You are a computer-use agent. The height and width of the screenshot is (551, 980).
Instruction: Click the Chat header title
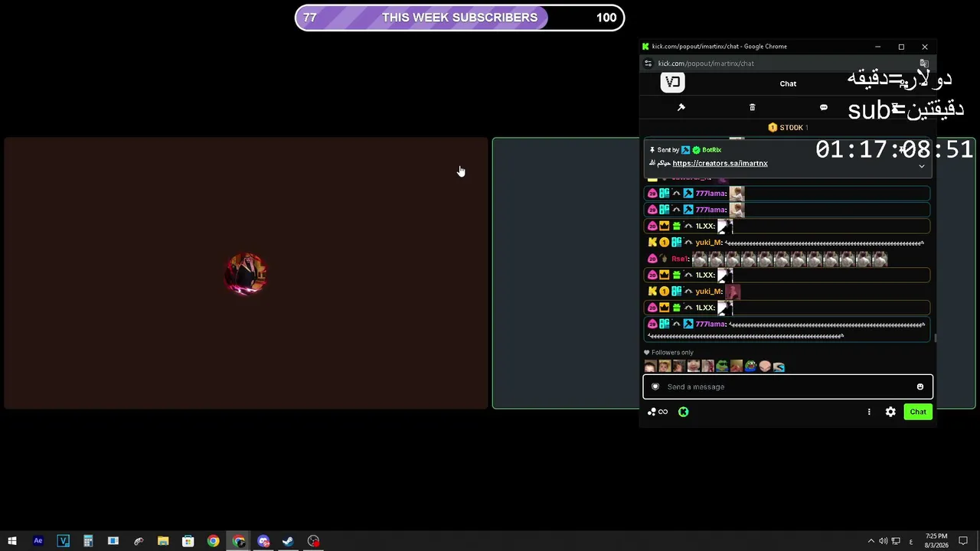click(x=788, y=83)
